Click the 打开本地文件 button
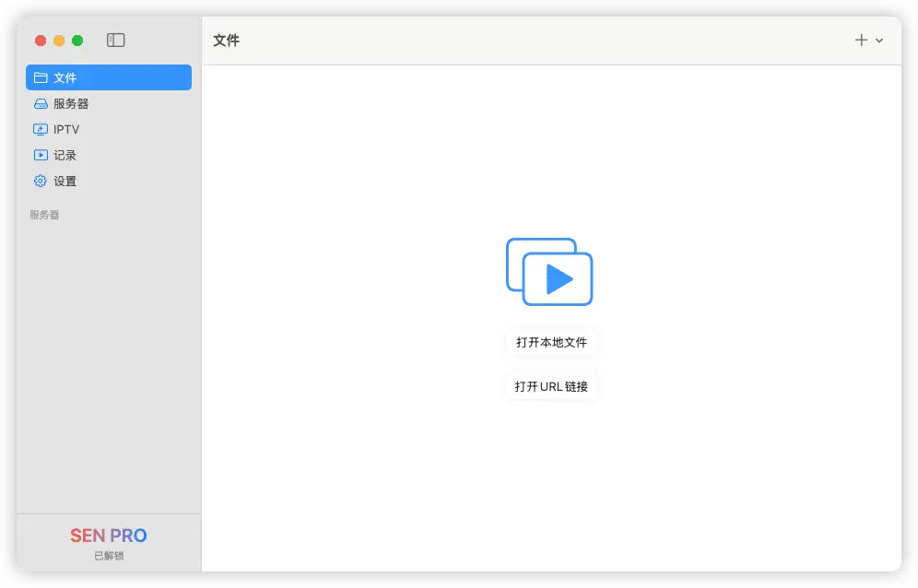 click(x=550, y=342)
